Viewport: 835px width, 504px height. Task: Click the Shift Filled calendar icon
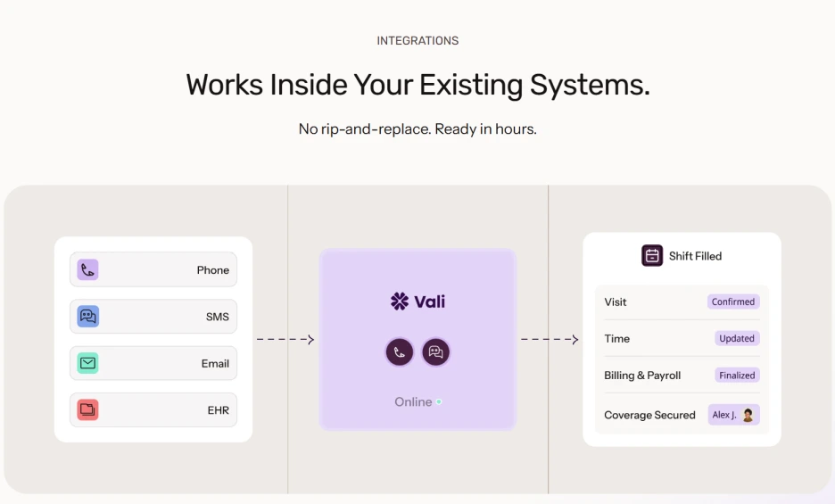[x=652, y=256]
